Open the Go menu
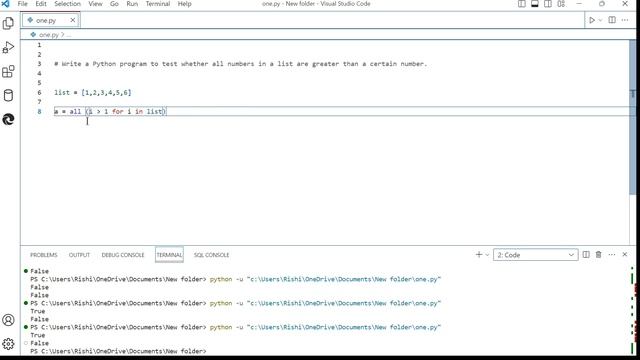 click(114, 4)
